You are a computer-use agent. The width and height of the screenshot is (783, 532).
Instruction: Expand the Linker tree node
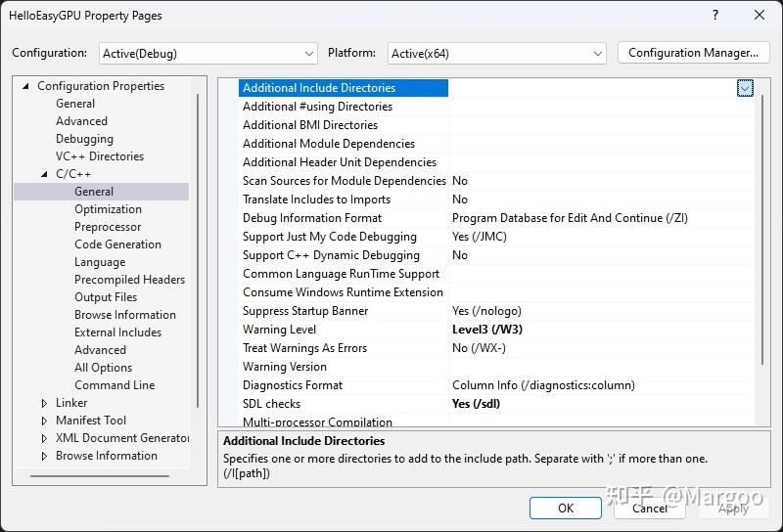[44, 403]
